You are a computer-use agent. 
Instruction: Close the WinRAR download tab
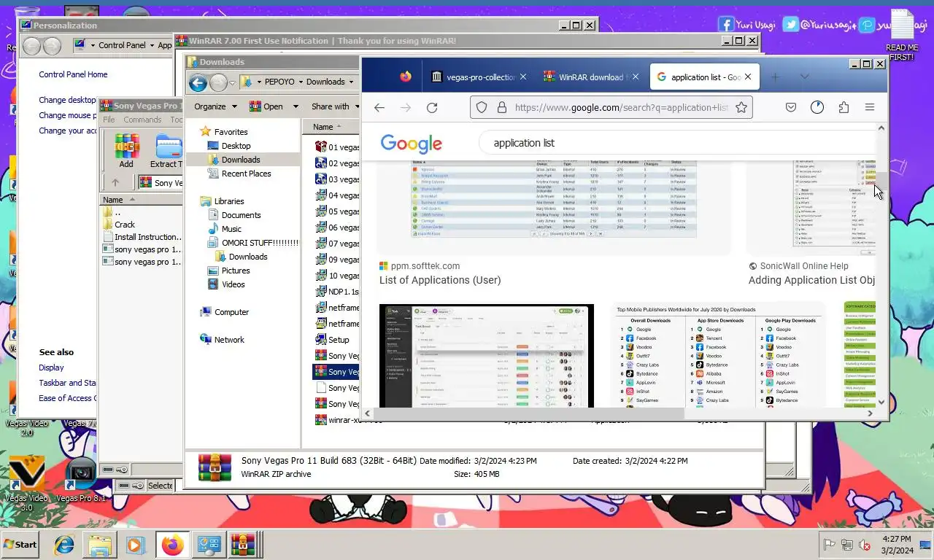[635, 77]
